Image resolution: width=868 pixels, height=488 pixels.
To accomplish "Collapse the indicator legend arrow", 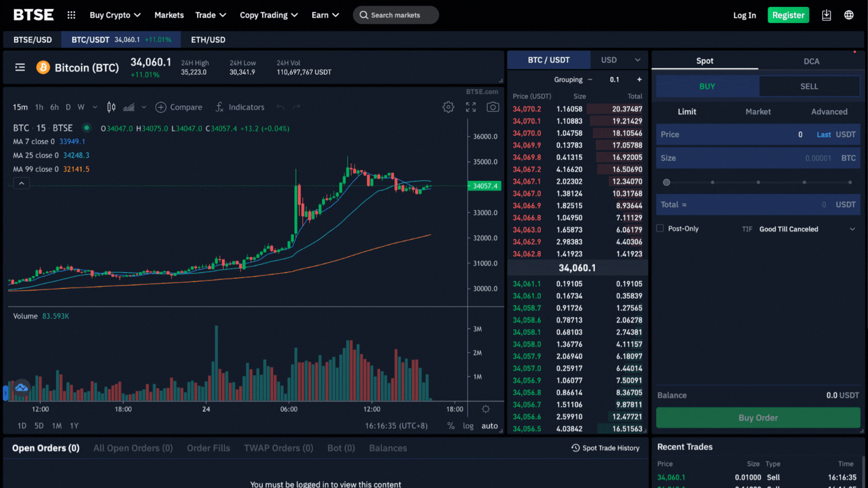I will click(21, 184).
